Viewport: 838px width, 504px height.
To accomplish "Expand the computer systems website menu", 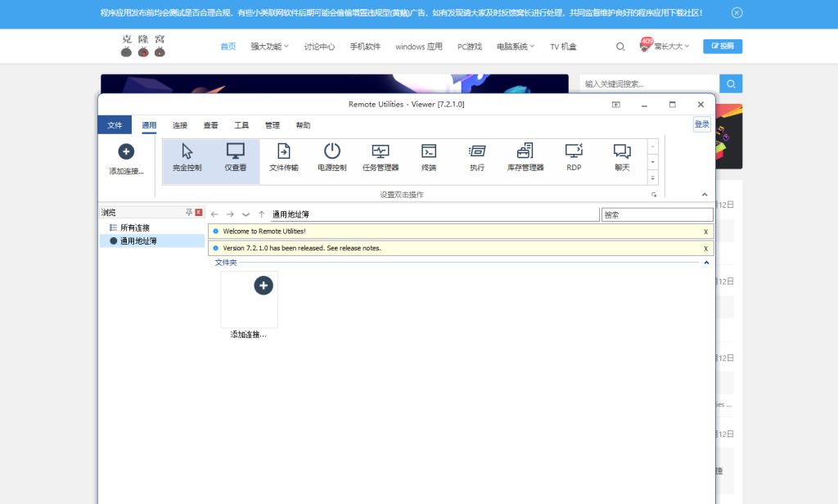I will [516, 47].
